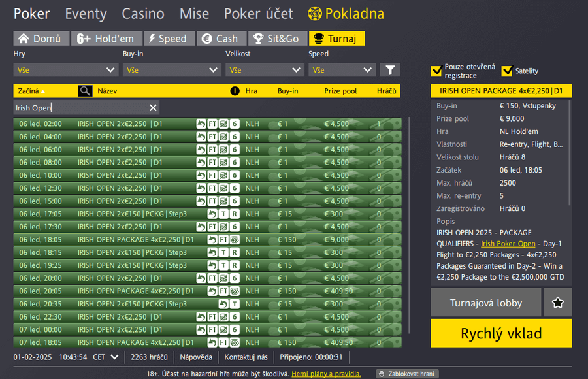Open the Mise menu
Viewport: 588px width, 379px height.
point(194,14)
